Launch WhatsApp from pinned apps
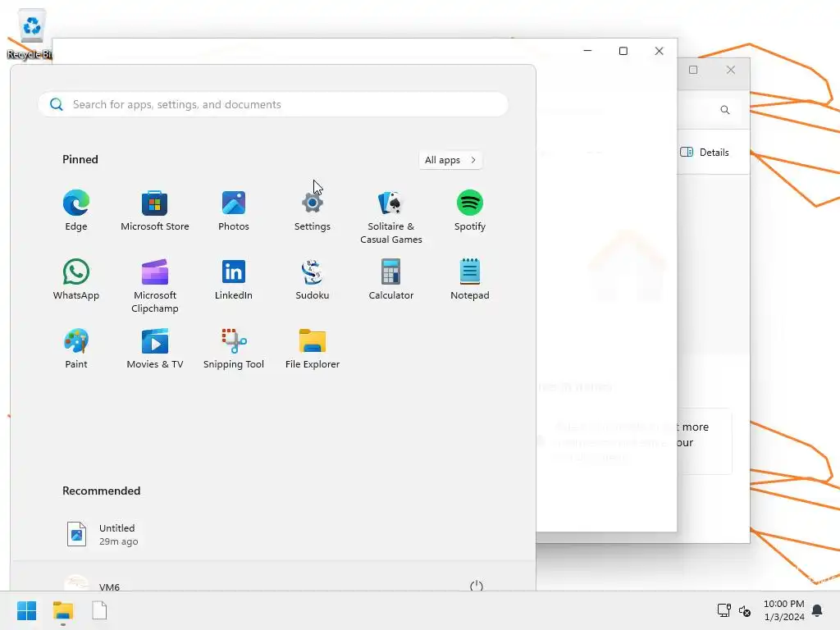The height and width of the screenshot is (630, 840). tap(76, 279)
